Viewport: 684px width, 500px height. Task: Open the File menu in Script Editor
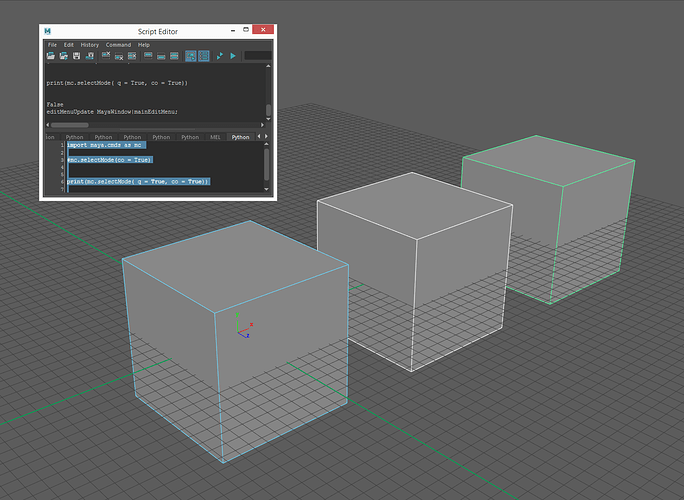[x=52, y=44]
